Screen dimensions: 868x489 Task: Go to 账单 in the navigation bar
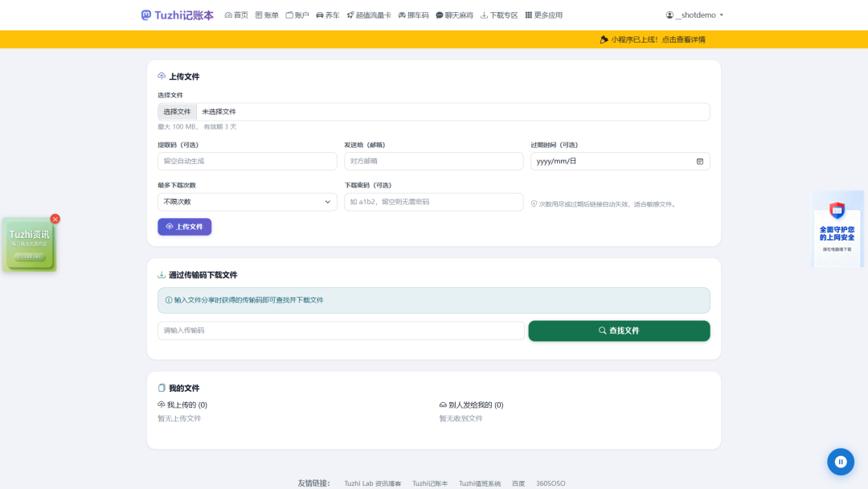point(267,15)
